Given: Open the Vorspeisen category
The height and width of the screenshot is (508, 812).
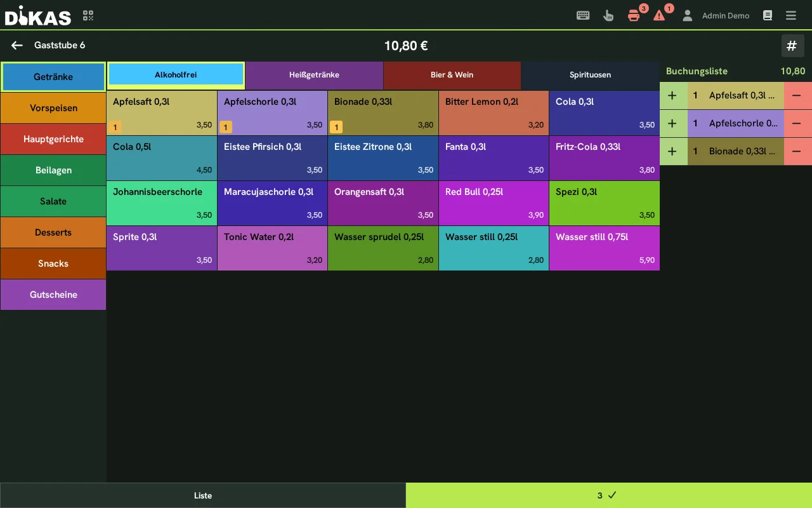Looking at the screenshot, I should pos(53,108).
